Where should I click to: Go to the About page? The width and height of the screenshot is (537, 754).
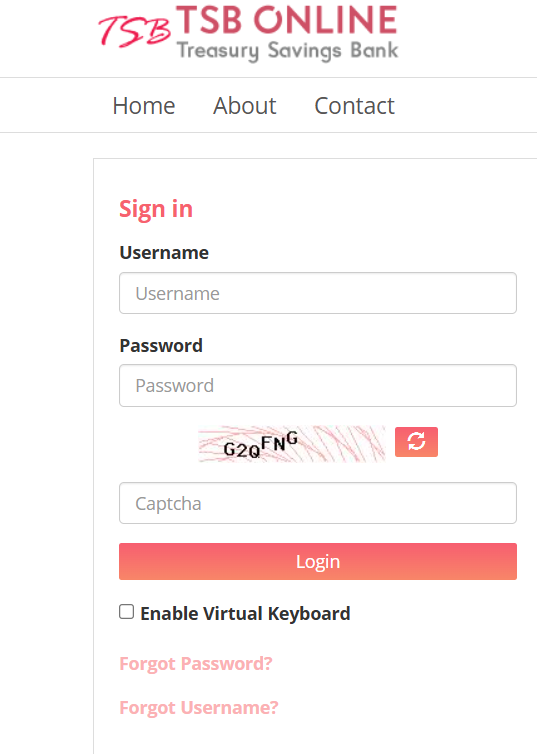click(x=245, y=105)
